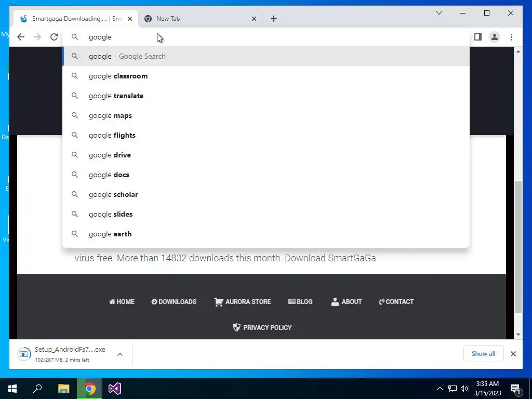Choose google classroom suggestion
532x399 pixels.
(x=266, y=76)
